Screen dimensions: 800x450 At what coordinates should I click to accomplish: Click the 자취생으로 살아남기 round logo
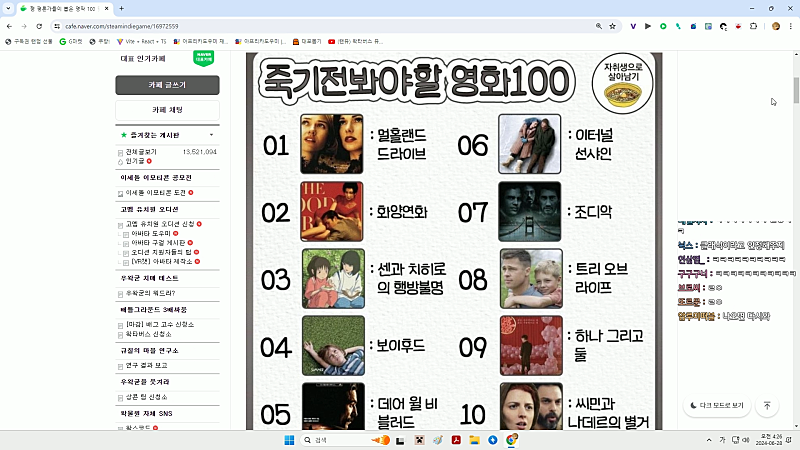point(622,84)
